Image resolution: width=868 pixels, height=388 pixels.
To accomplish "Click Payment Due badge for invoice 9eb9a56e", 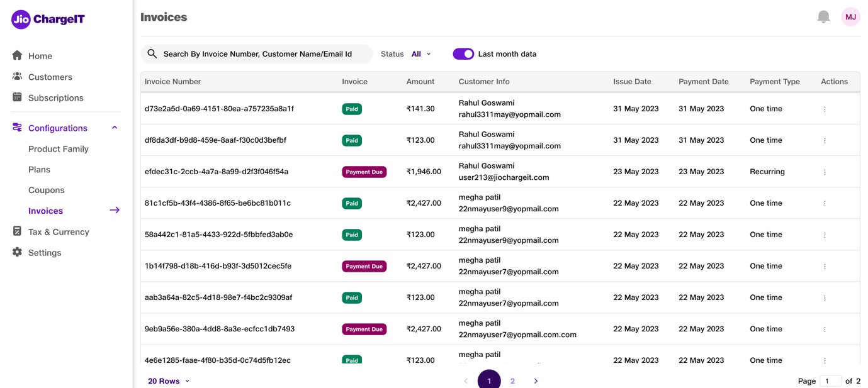I will pyautogui.click(x=364, y=329).
